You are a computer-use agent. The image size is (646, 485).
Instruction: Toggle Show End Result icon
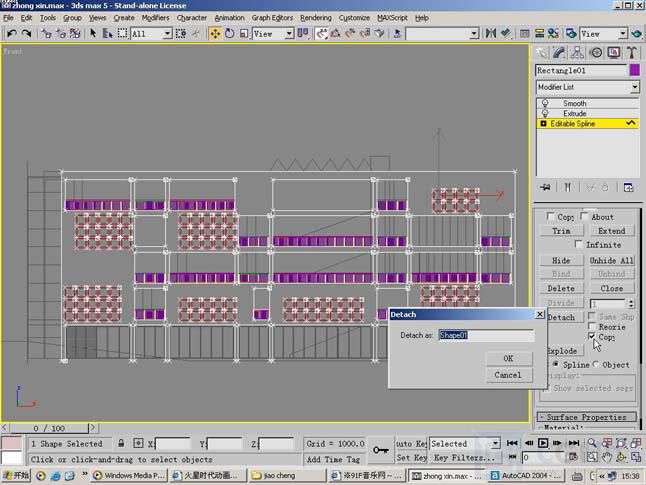click(568, 187)
